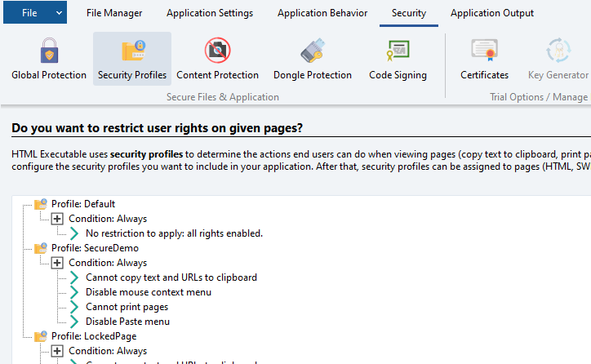Expand Condition: Always under Default profile
Image resolution: width=591 pixels, height=364 pixels.
pos(57,219)
